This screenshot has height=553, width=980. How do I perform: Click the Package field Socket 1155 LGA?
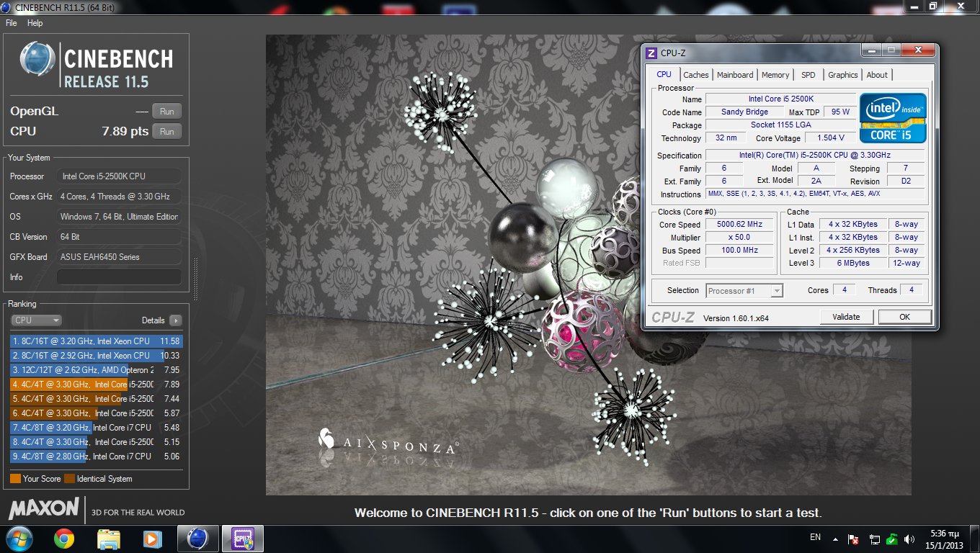coord(780,125)
